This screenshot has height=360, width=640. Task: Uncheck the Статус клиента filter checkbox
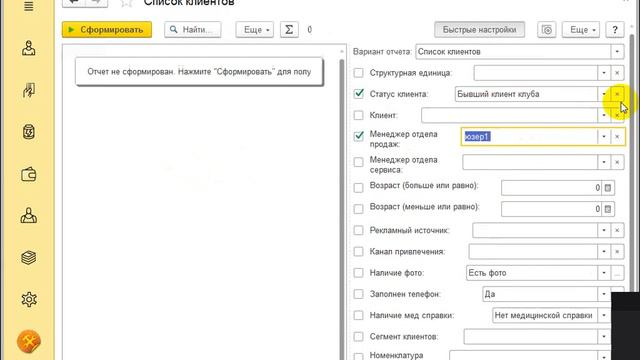pos(358,94)
